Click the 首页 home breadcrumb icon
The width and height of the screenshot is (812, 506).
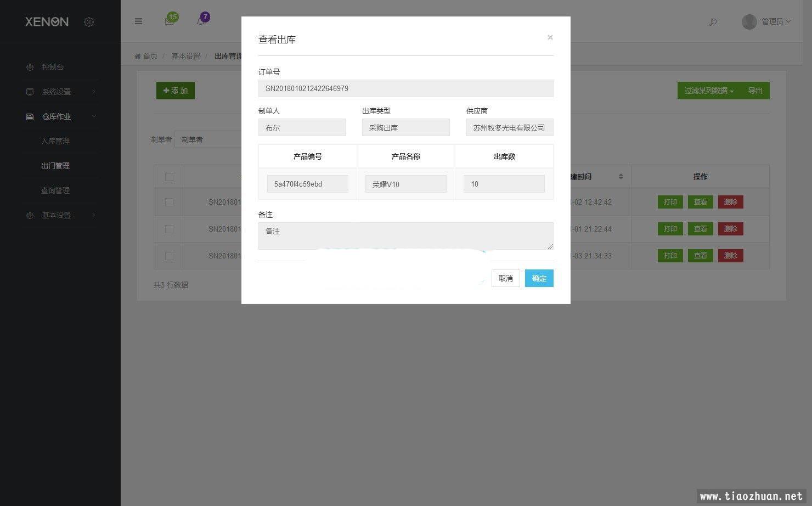[x=138, y=56]
